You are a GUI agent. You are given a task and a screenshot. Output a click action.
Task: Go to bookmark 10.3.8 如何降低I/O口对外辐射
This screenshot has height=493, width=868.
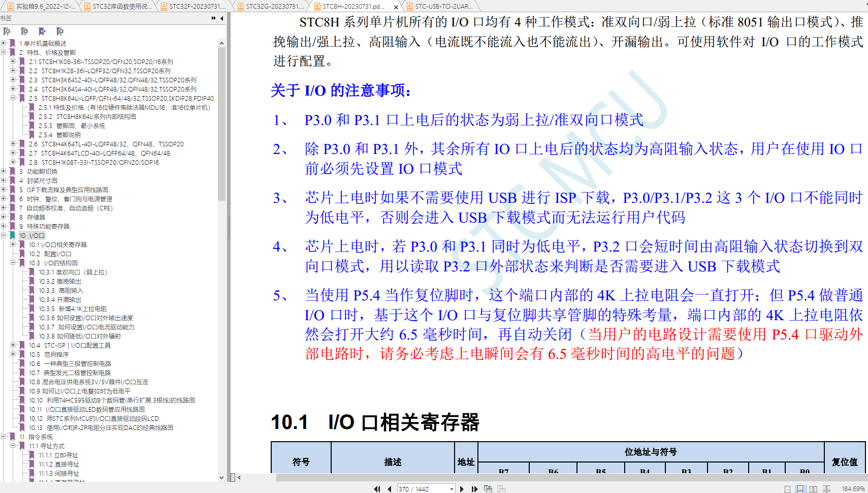(80, 336)
